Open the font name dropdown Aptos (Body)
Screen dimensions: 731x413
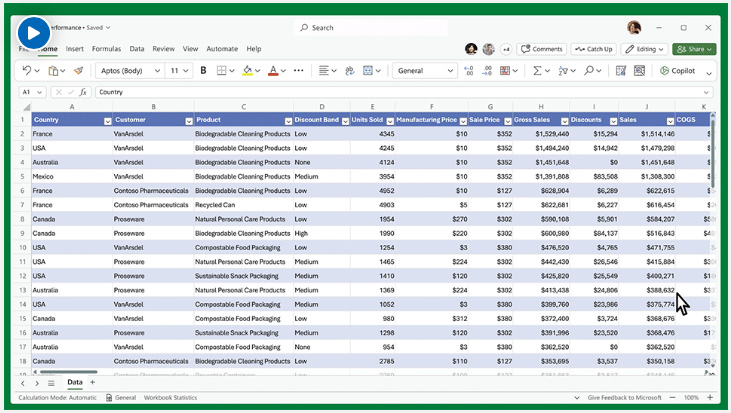tap(128, 71)
